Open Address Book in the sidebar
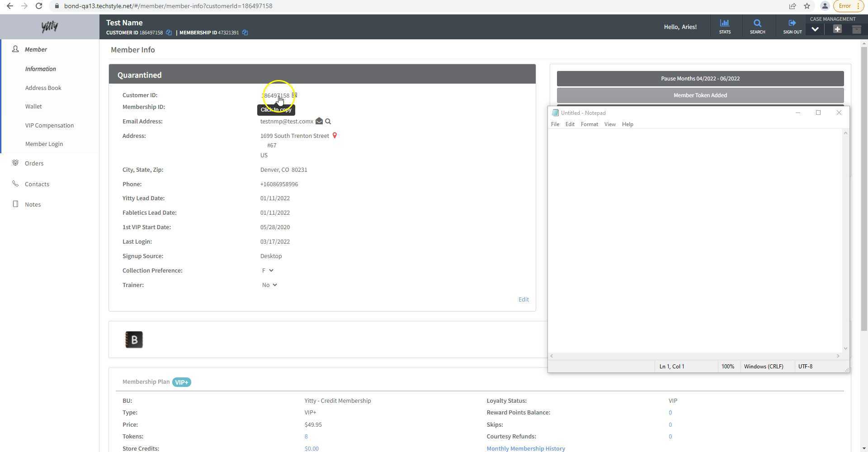The image size is (868, 452). 43,88
